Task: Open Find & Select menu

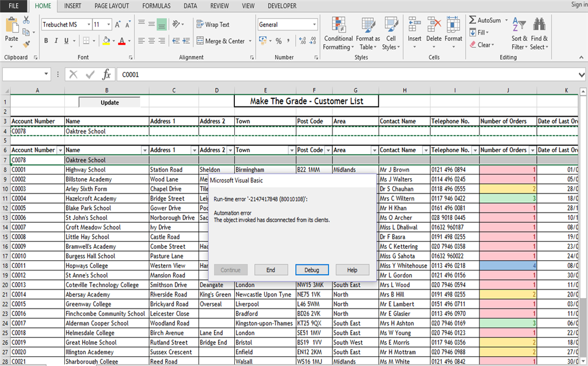Action: (x=539, y=33)
